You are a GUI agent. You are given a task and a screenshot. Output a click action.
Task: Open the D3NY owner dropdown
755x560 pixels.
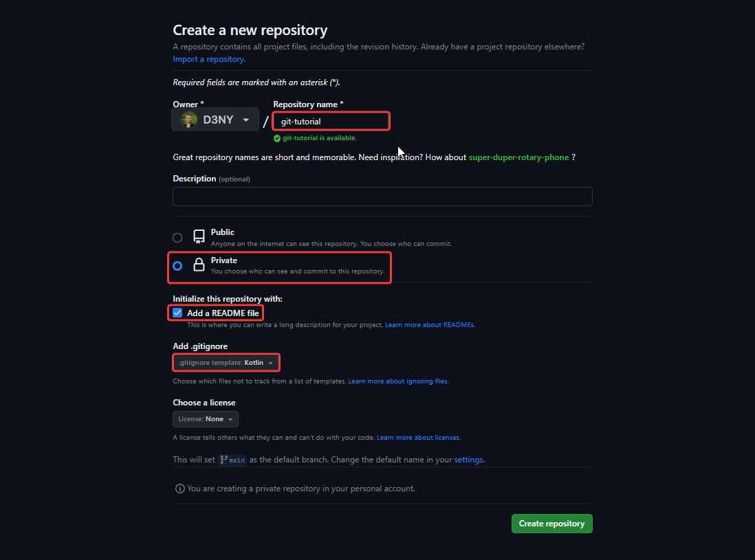pyautogui.click(x=215, y=120)
